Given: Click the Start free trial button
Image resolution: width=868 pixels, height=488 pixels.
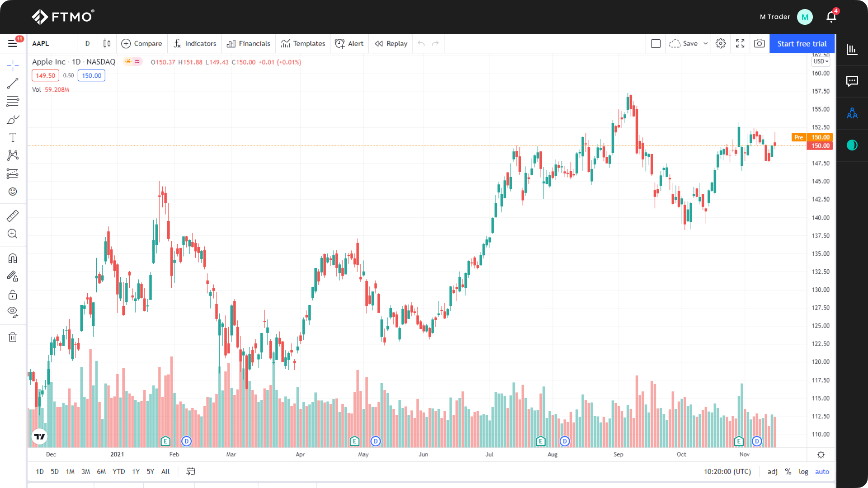Looking at the screenshot, I should tap(802, 43).
